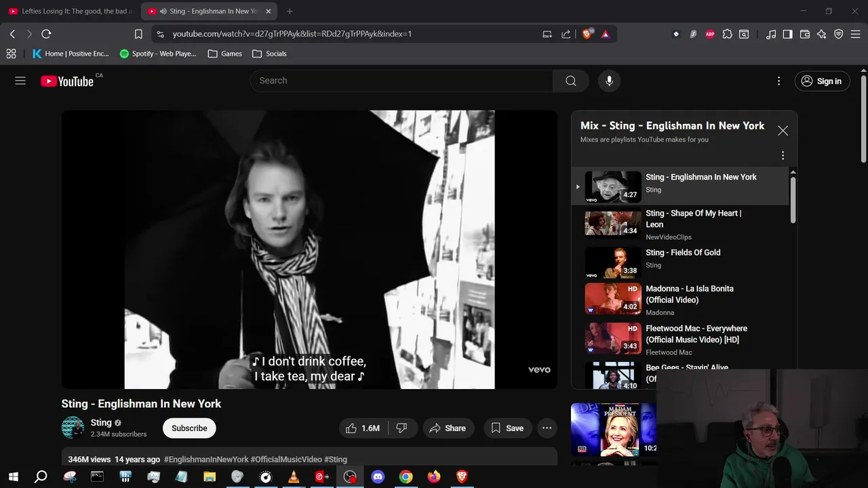Close the Mix playlist panel

(x=783, y=131)
